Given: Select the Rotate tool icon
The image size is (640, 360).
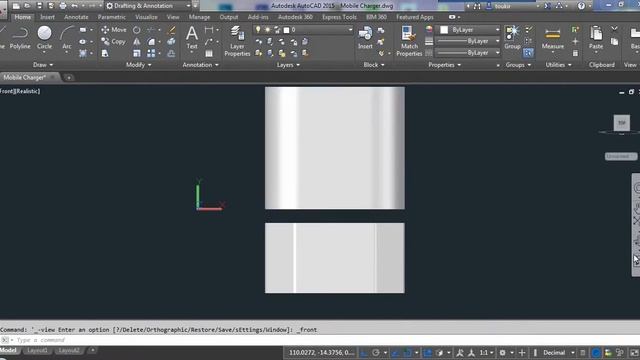Looking at the screenshot, I should [x=137, y=30].
